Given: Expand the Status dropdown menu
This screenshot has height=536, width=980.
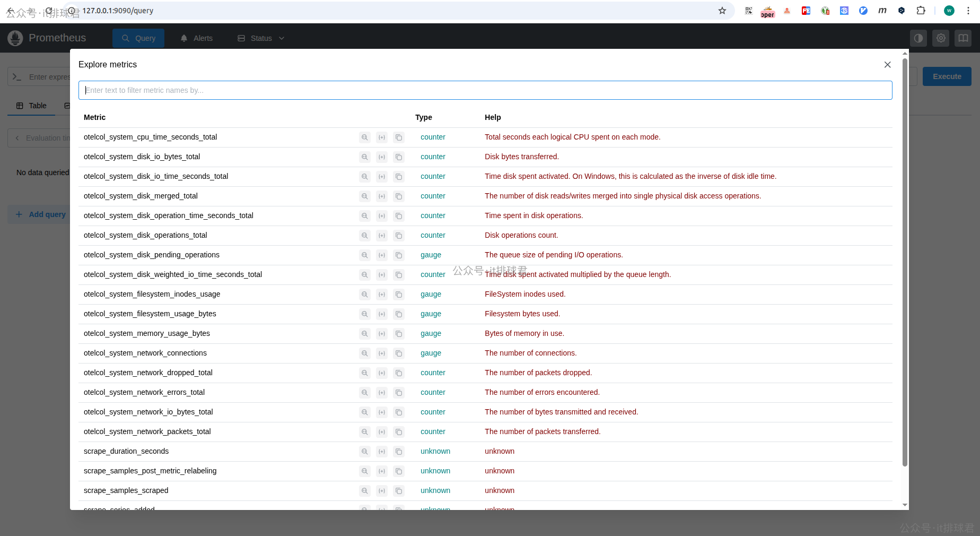Looking at the screenshot, I should point(261,38).
